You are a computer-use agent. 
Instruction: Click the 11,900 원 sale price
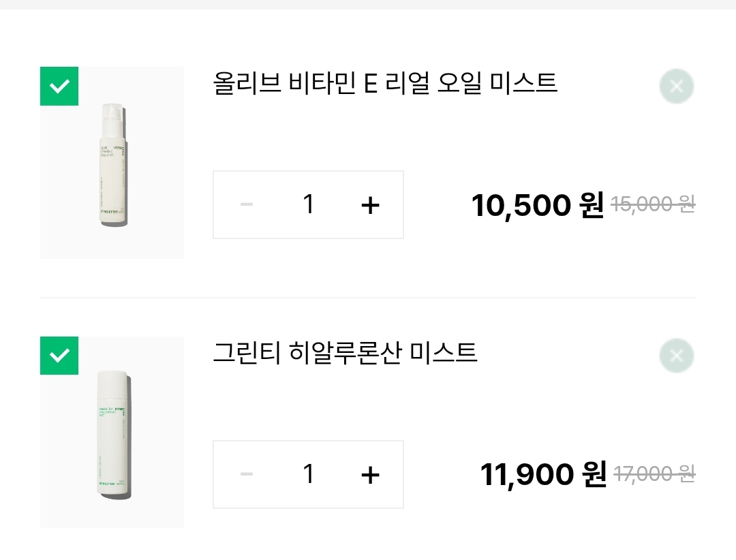542,474
